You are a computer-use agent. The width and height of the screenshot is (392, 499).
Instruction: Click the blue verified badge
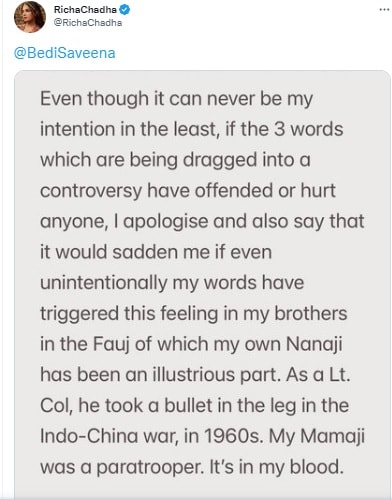click(125, 10)
